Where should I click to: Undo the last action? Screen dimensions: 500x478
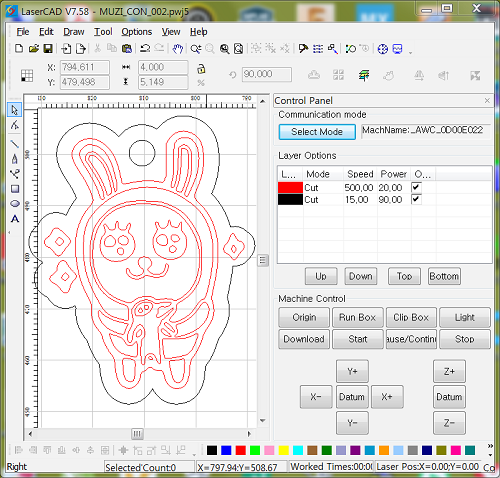[x=145, y=49]
